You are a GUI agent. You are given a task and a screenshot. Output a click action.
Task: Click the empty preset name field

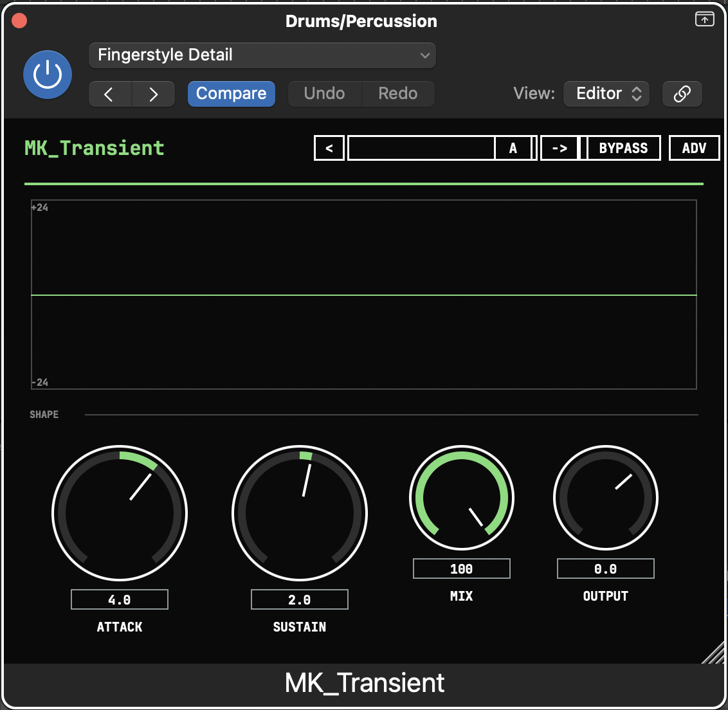(x=421, y=148)
